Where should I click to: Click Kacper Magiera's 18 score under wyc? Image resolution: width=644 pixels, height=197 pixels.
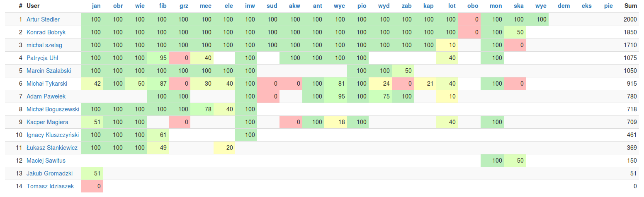tap(337, 122)
